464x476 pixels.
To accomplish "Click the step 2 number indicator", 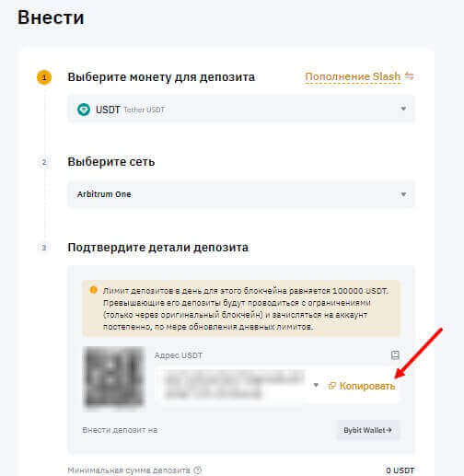I will pyautogui.click(x=44, y=162).
